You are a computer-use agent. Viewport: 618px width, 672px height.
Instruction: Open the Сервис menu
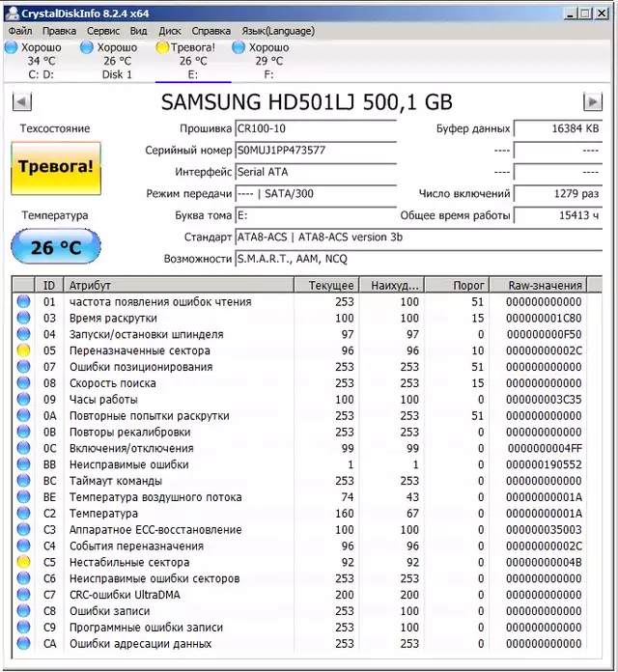point(103,31)
